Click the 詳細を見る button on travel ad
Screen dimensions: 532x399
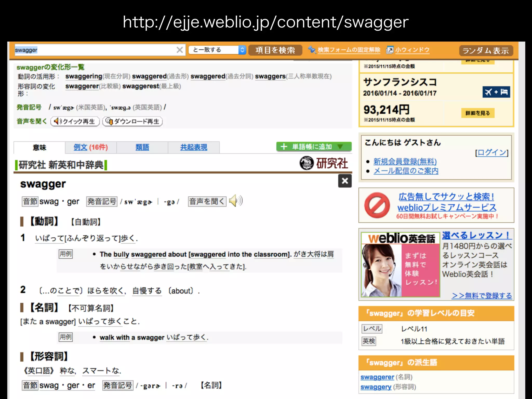tap(478, 113)
